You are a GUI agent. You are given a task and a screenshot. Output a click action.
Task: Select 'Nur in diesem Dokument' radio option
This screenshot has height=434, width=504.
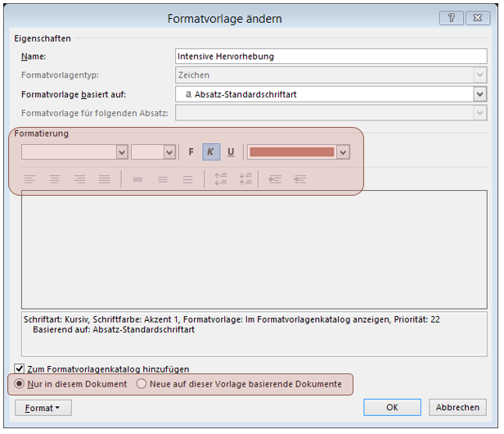[20, 384]
